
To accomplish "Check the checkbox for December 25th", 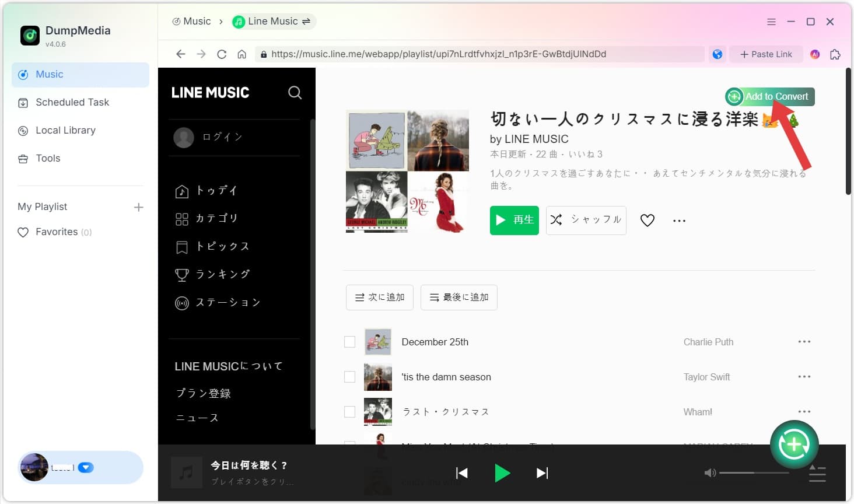I will click(349, 342).
